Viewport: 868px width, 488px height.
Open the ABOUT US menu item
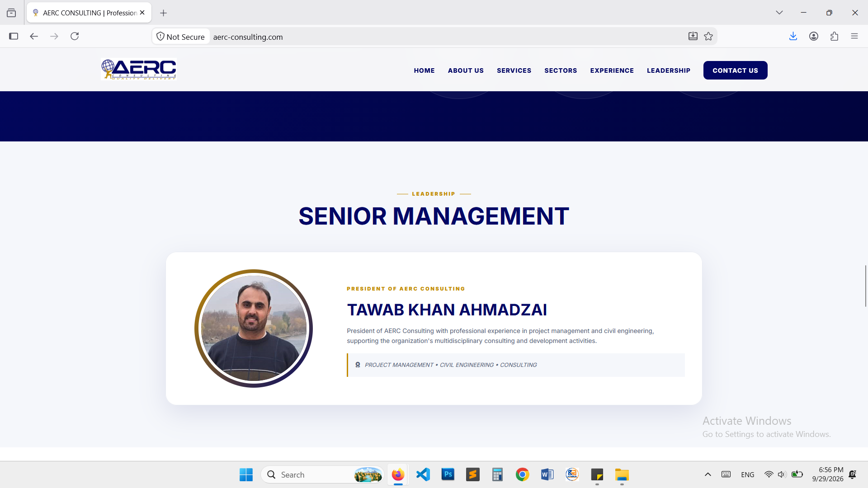click(466, 70)
